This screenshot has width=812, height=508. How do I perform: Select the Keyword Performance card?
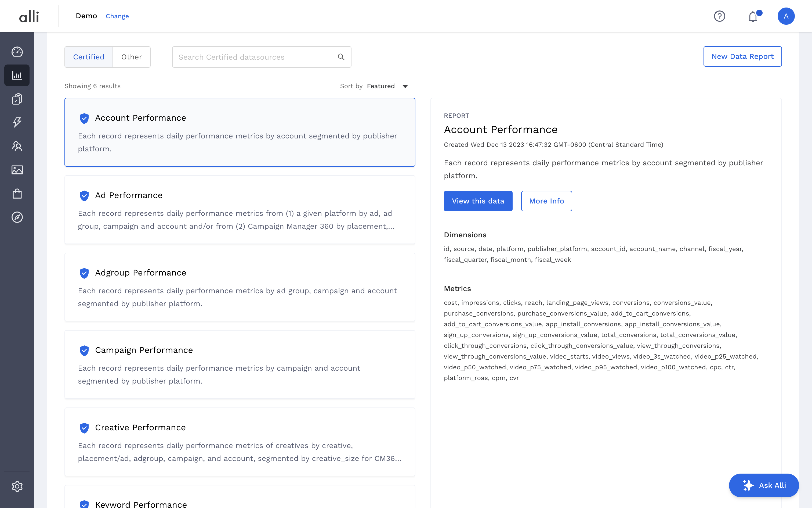coord(240,497)
